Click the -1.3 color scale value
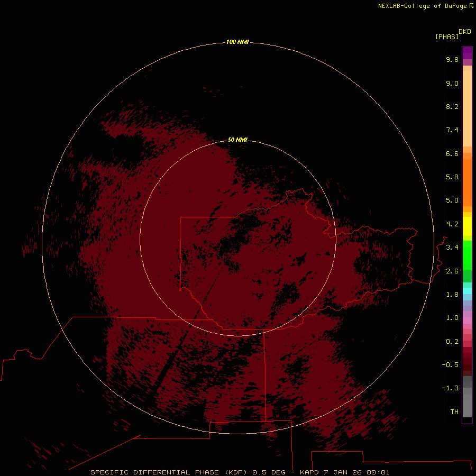Viewport: 476px width, 476px height. [450, 388]
